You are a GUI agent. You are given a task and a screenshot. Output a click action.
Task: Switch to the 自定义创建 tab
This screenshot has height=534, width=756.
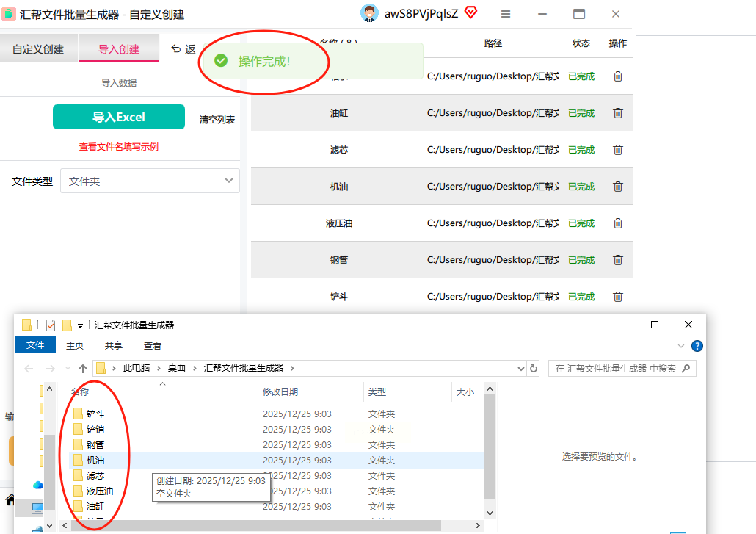tap(39, 48)
